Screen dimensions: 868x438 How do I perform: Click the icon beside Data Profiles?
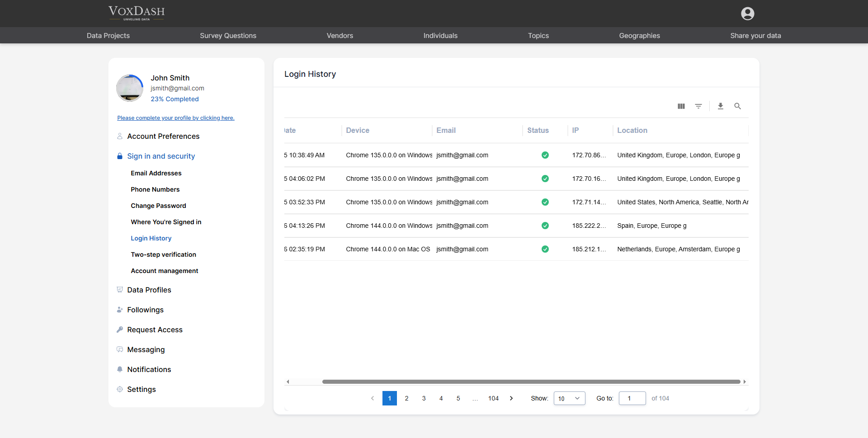pyautogui.click(x=120, y=290)
